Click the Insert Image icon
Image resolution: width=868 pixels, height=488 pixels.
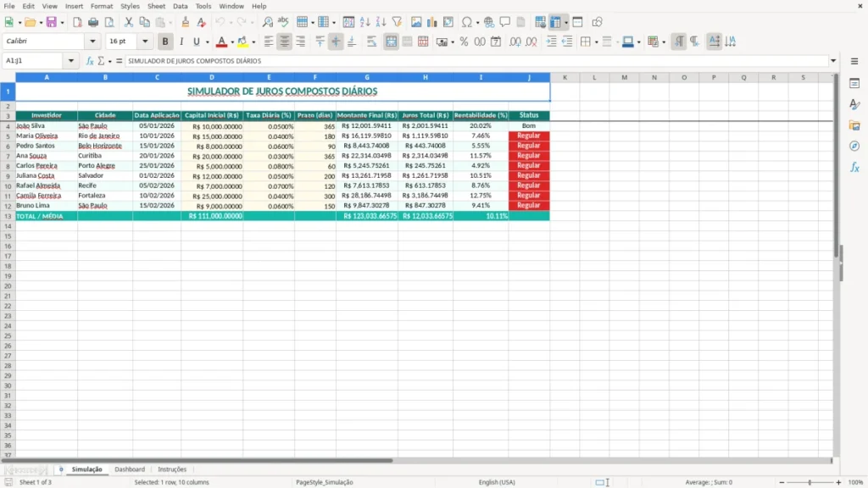[x=416, y=22]
